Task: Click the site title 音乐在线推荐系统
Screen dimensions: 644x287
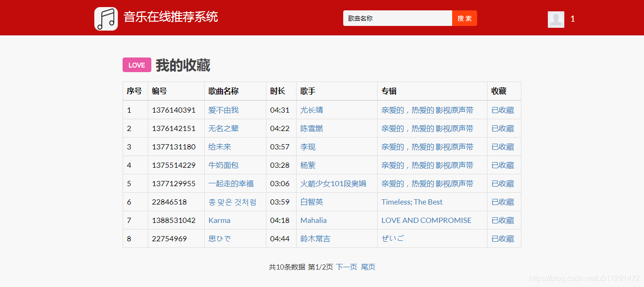Action: coord(171,17)
